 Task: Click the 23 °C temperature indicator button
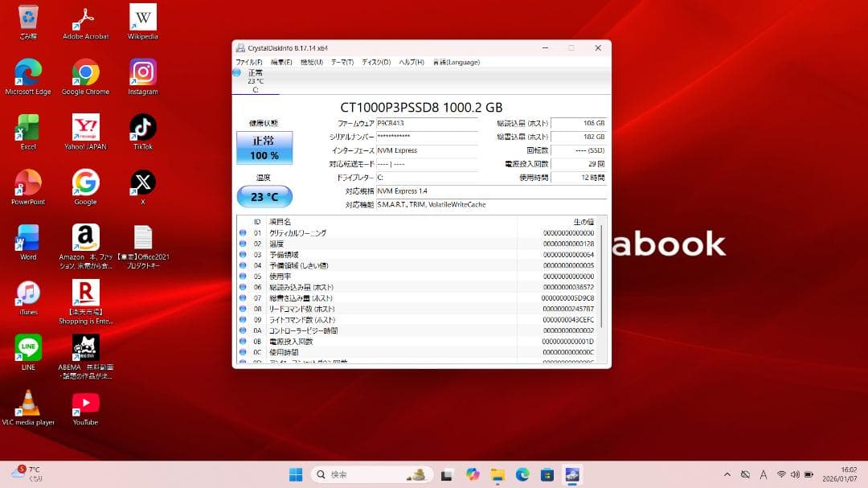click(x=264, y=196)
